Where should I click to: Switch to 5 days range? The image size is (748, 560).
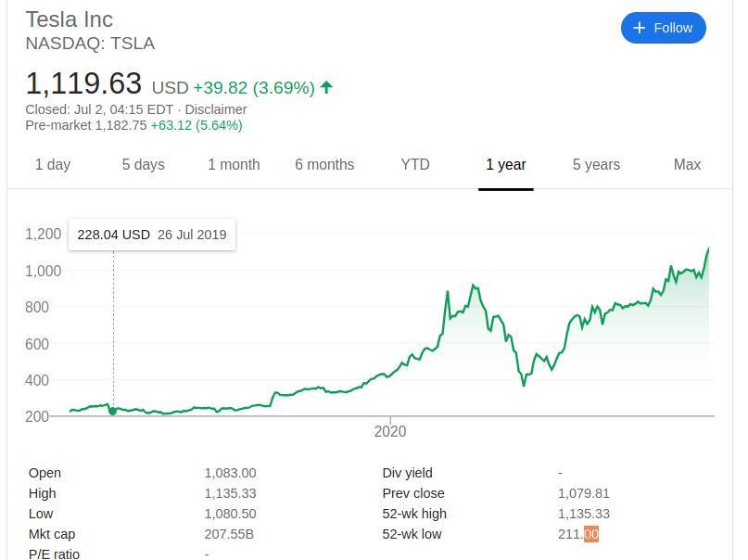(x=143, y=164)
